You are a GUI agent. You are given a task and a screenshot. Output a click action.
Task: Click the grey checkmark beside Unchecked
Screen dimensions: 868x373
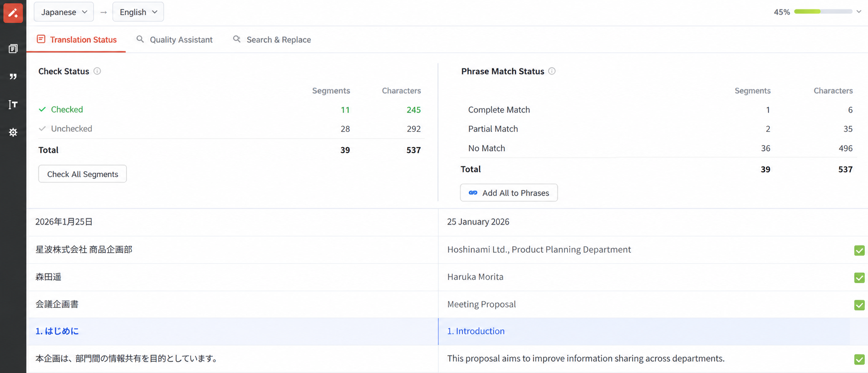42,128
